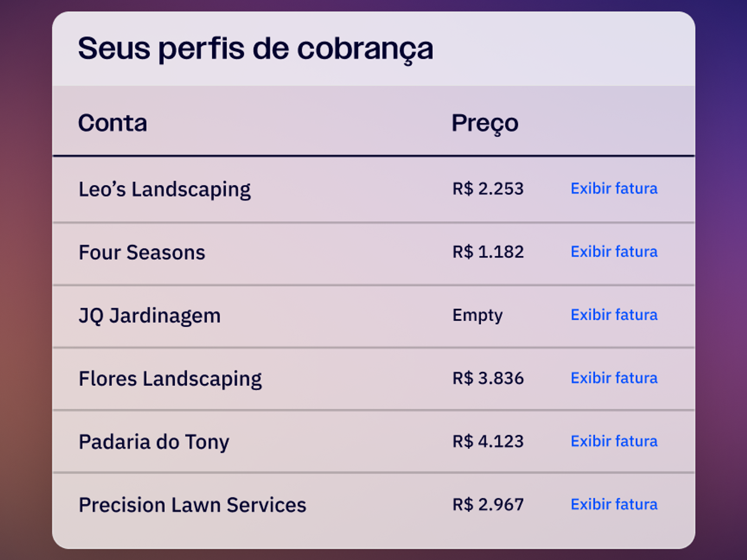
Task: Select the Empty price for JQ Jardinagem
Action: click(477, 315)
